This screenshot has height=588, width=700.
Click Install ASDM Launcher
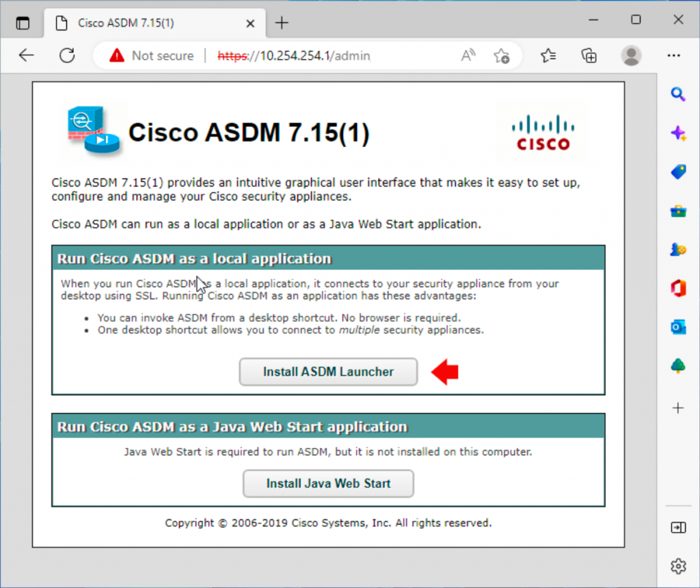click(x=328, y=371)
